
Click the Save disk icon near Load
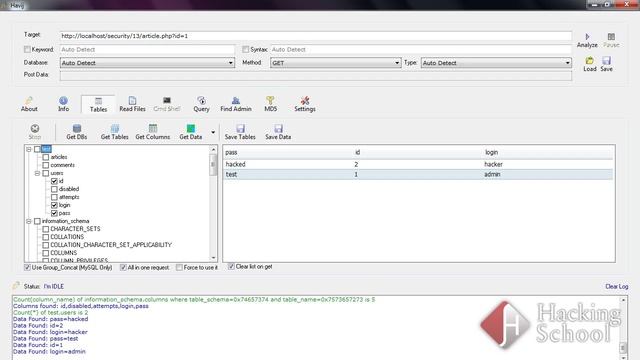pyautogui.click(x=607, y=61)
